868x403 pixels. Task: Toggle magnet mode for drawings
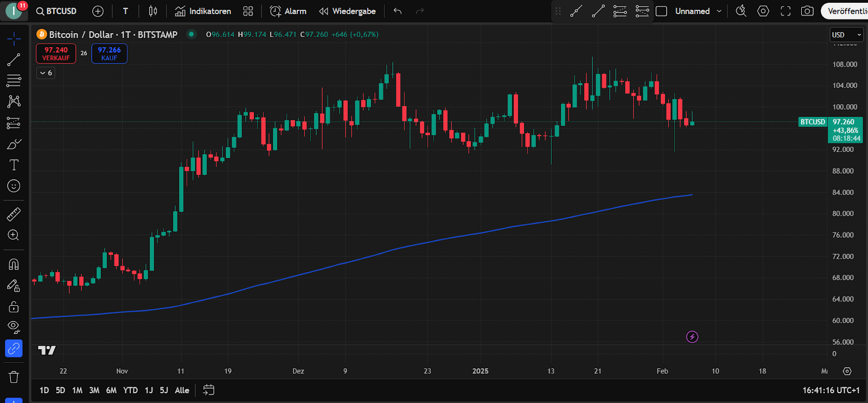tap(14, 265)
